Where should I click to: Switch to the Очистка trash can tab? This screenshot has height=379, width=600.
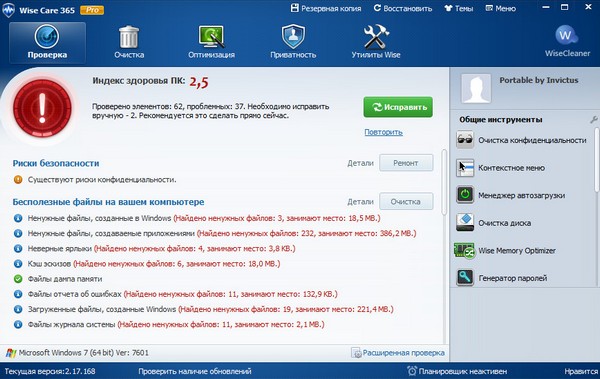coord(129,42)
